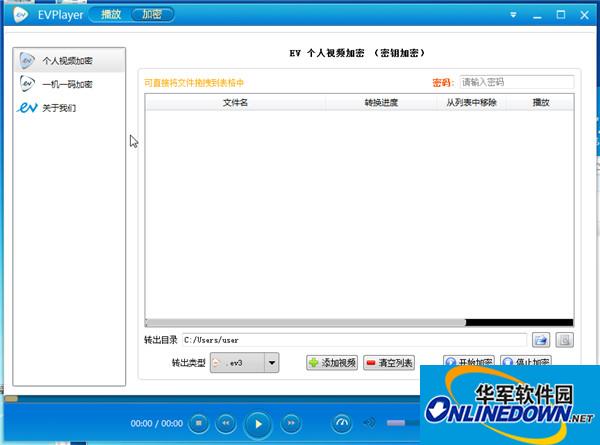The image size is (600, 445).
Task: Click the playback speed gauge icon
Action: click(x=342, y=423)
